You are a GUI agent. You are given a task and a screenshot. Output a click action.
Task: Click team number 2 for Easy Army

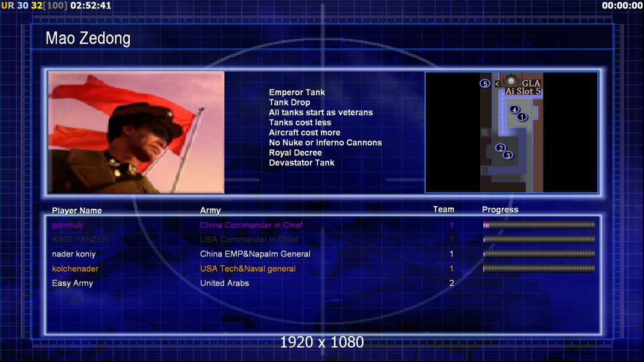coord(451,284)
